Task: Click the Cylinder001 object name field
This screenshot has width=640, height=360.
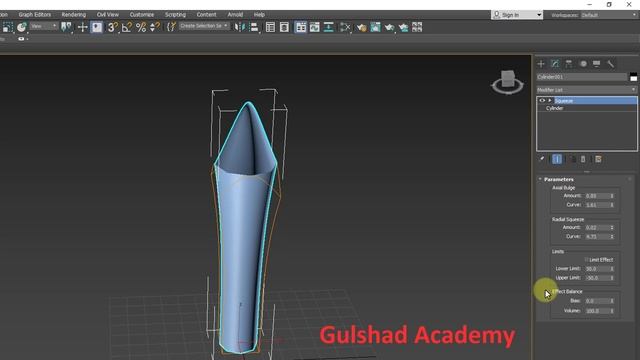Action: 581,77
